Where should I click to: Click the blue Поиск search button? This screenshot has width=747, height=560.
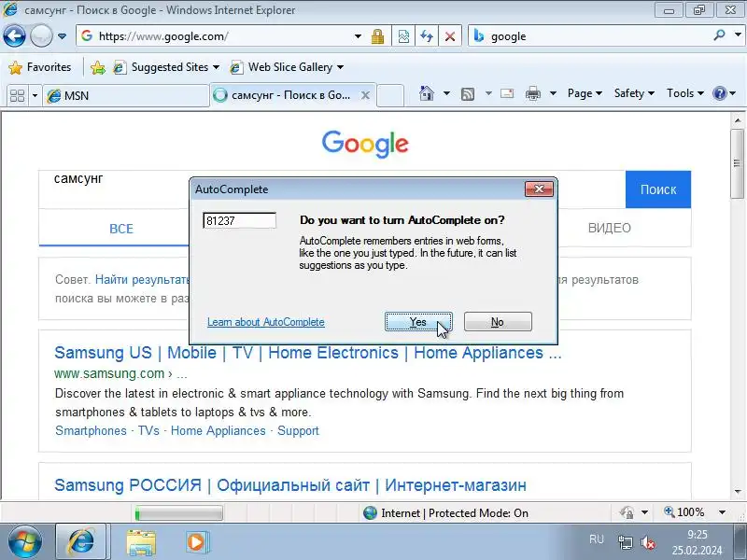(658, 189)
